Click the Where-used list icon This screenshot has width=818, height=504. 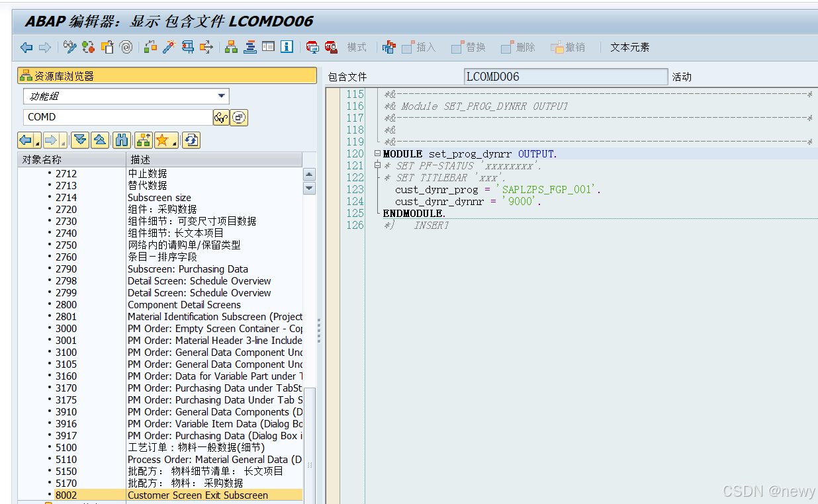tap(206, 47)
